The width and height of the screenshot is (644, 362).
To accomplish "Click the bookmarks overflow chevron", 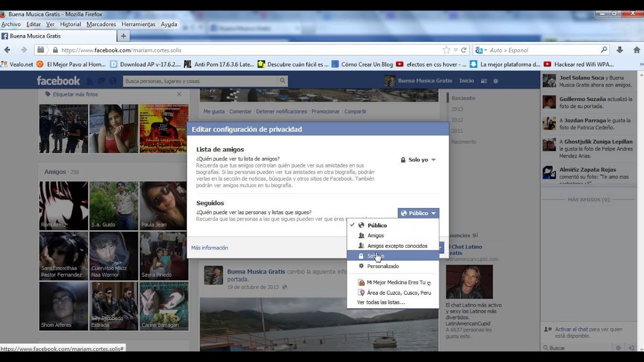I will click(x=641, y=64).
